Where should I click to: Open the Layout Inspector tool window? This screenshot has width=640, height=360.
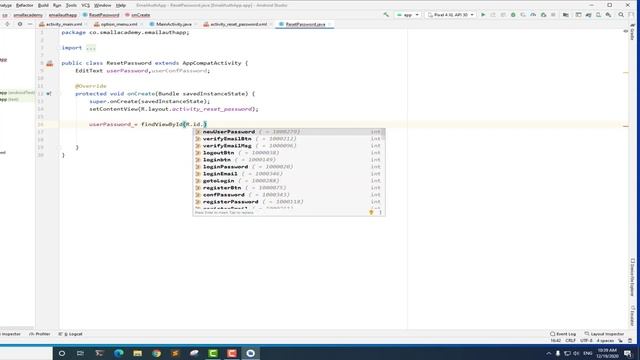[604, 334]
